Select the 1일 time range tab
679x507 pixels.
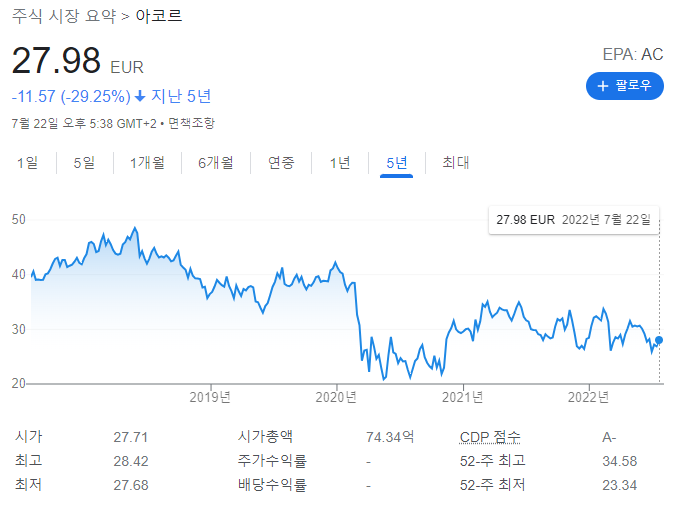pos(28,163)
